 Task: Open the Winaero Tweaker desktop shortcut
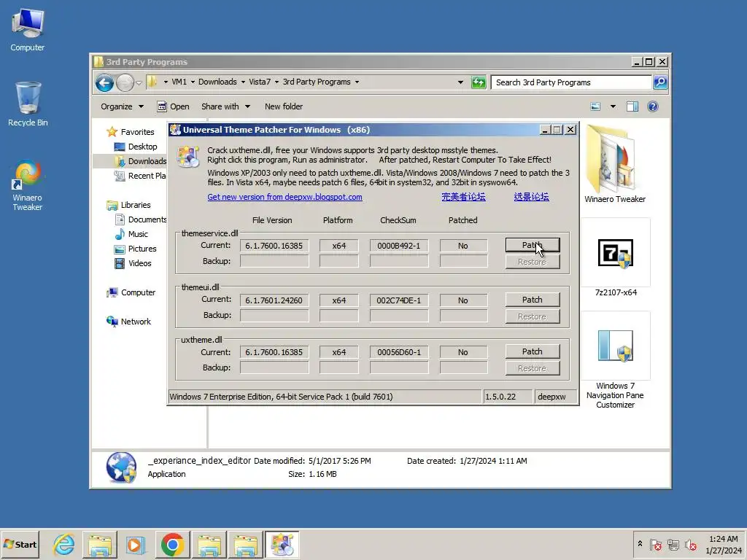tap(28, 186)
